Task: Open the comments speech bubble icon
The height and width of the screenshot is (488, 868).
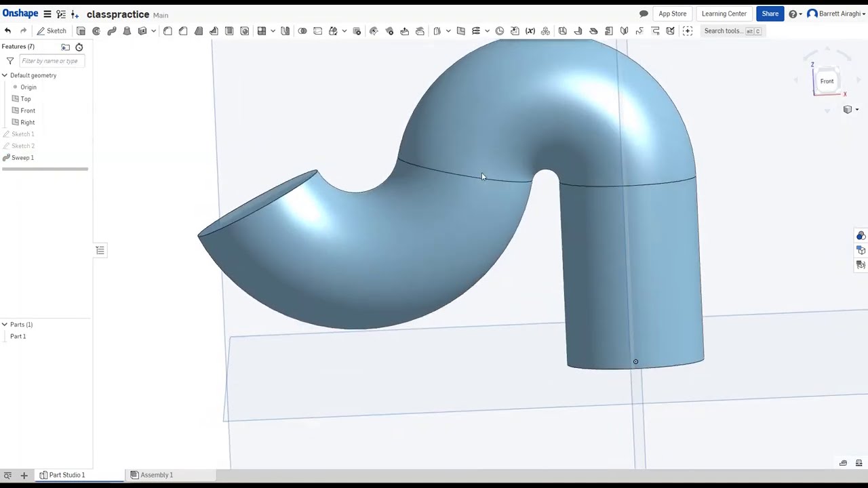Action: coord(644,14)
